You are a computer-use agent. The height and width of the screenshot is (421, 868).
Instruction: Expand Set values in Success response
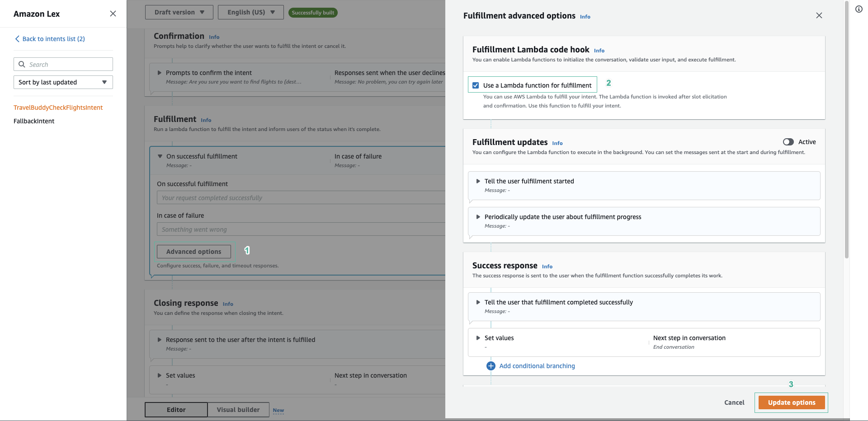click(478, 338)
